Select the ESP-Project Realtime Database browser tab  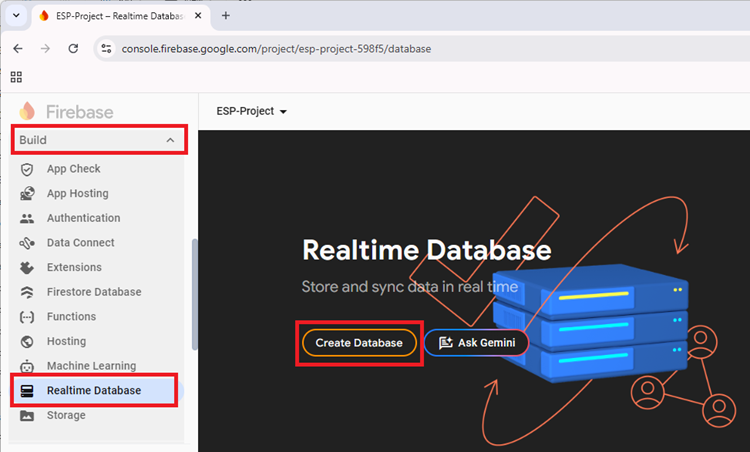pos(121,16)
